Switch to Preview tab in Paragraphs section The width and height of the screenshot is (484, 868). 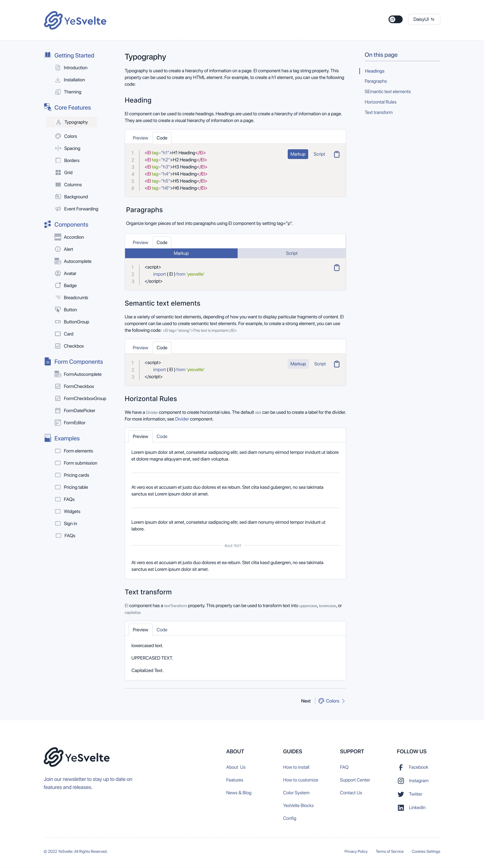point(140,243)
